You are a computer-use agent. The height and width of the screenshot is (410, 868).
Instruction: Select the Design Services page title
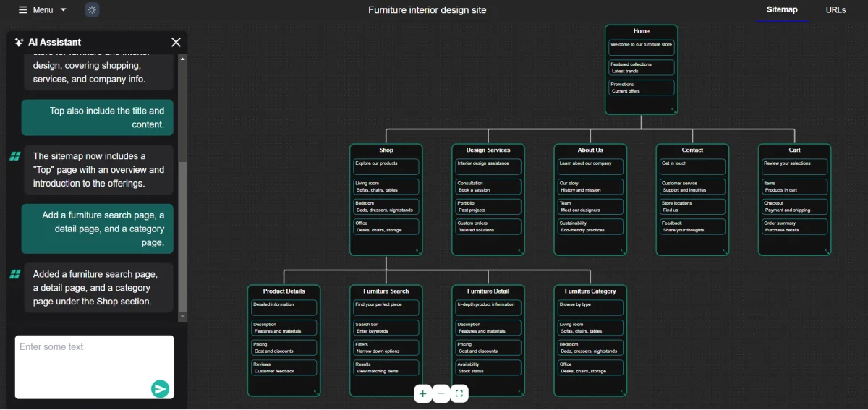coord(488,150)
